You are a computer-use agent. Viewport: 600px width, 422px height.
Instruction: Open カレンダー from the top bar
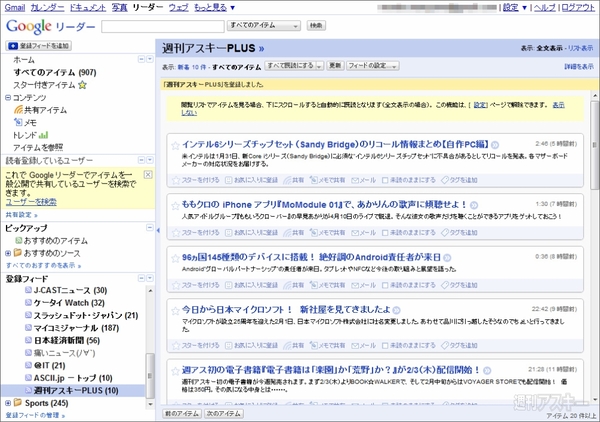[x=47, y=7]
